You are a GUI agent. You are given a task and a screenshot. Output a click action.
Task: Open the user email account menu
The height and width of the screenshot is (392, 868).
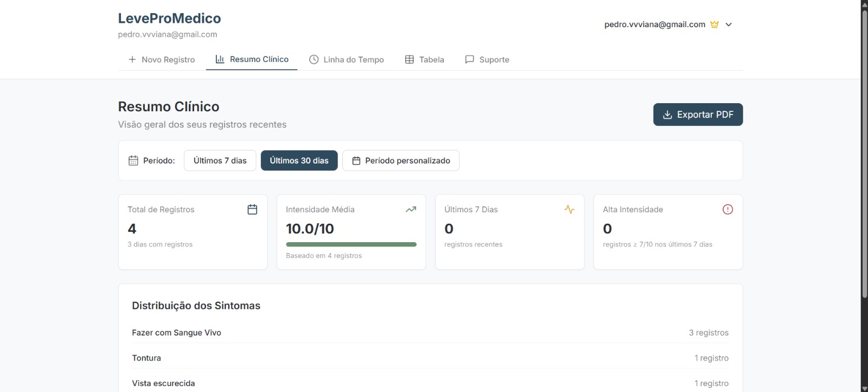[654, 24]
